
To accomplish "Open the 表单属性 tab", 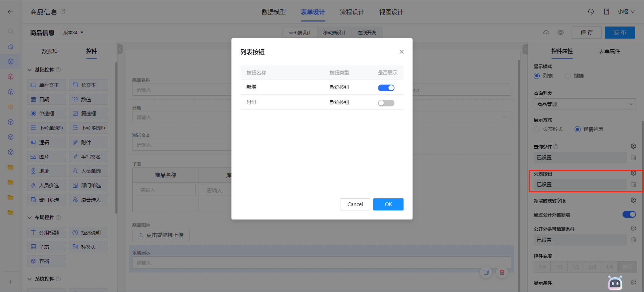I will tap(609, 51).
